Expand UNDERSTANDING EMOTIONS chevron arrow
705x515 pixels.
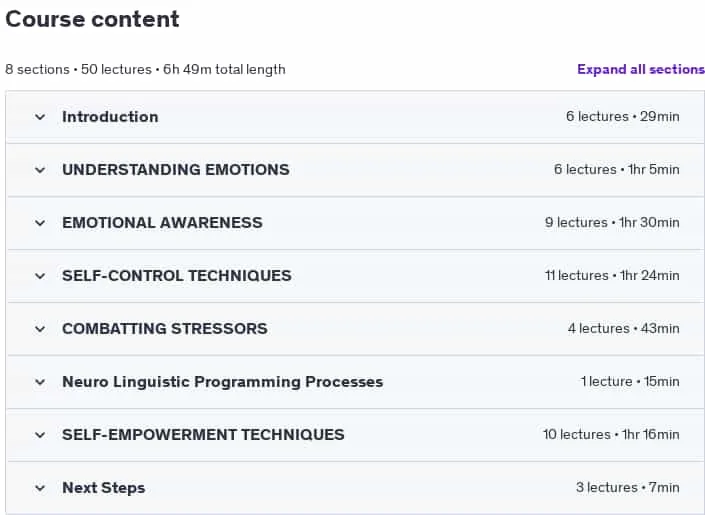[x=40, y=170]
